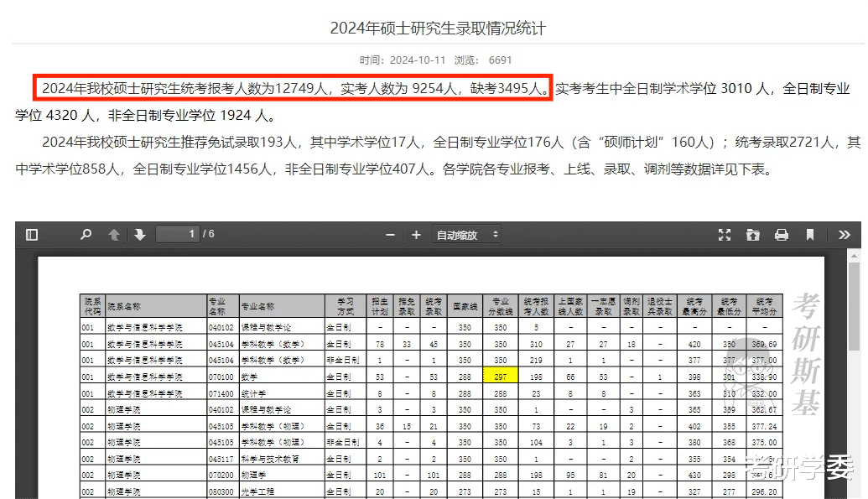This screenshot has width=868, height=499.
Task: Click the date 时间：2024-10-11
Action: point(403,60)
